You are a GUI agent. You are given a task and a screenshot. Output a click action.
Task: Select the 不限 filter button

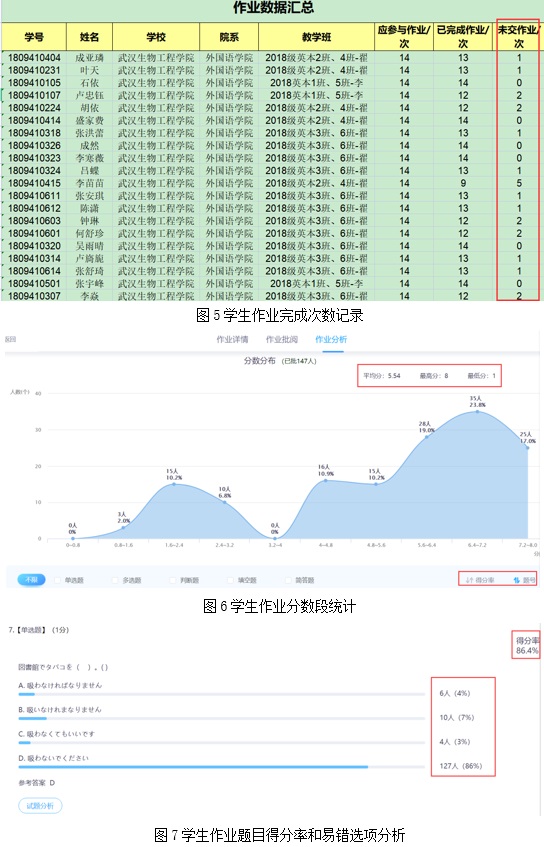tap(31, 580)
